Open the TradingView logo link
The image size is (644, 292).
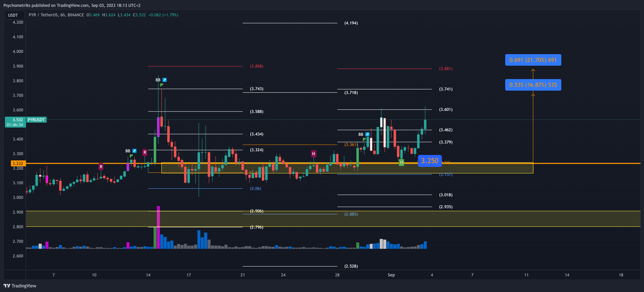(x=20, y=286)
